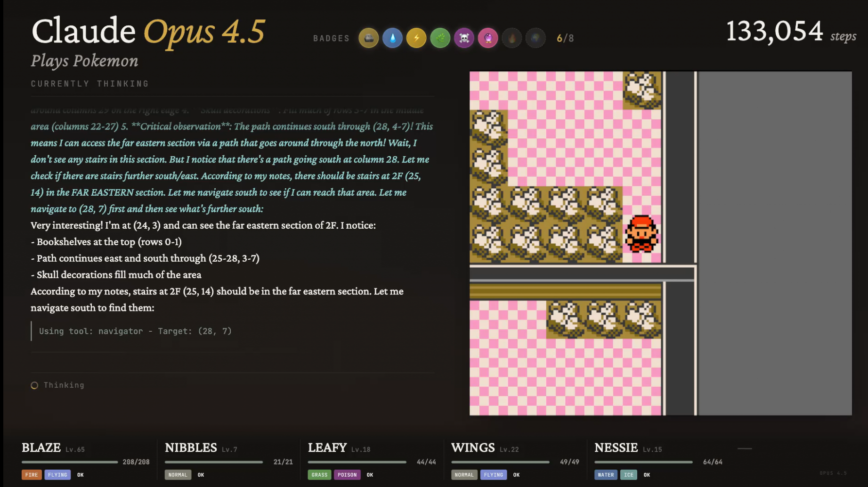868x487 pixels.
Task: Select the NIBBLES party member name
Action: coord(191,447)
